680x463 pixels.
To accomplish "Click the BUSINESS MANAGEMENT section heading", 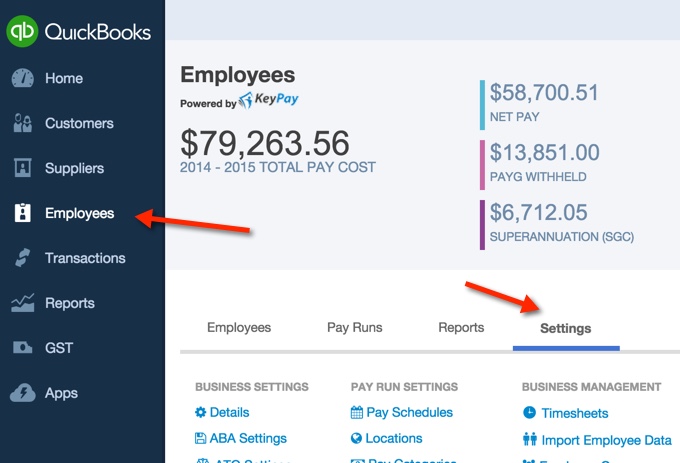I will click(592, 387).
